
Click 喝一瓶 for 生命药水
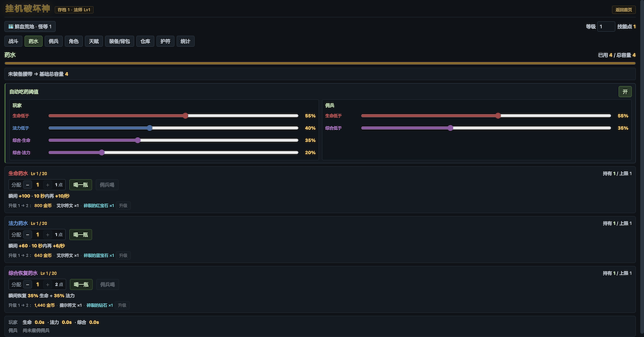tap(80, 185)
